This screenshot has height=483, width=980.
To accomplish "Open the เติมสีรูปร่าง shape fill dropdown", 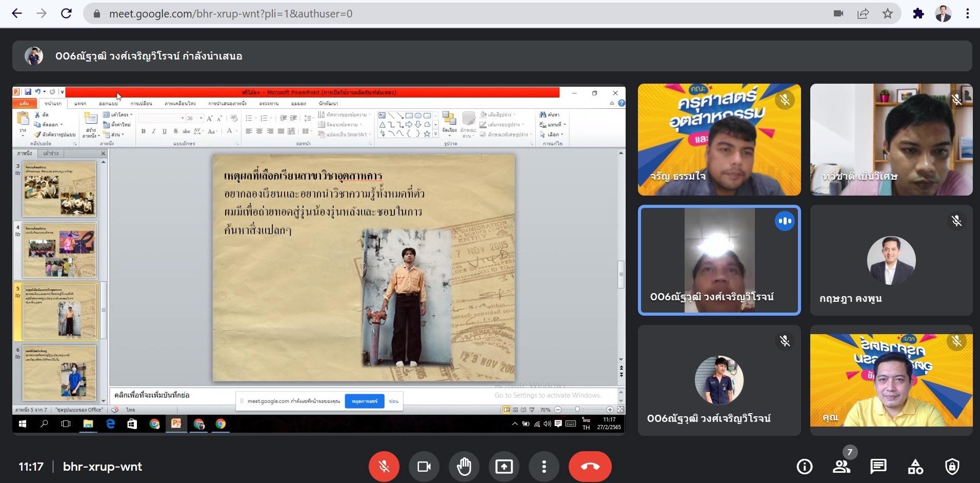I will (498, 114).
